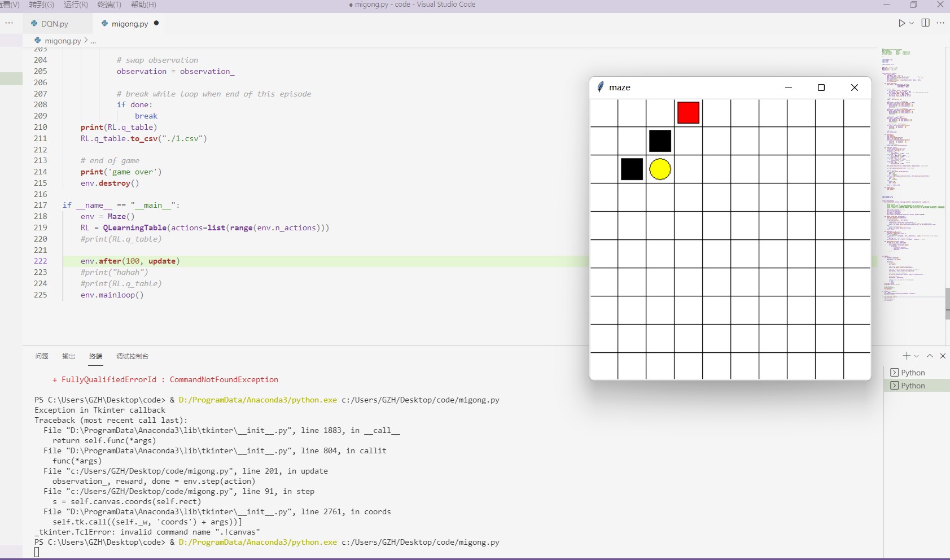Open the new terminal launch profile dropdown
The width and height of the screenshot is (950, 560).
(916, 356)
